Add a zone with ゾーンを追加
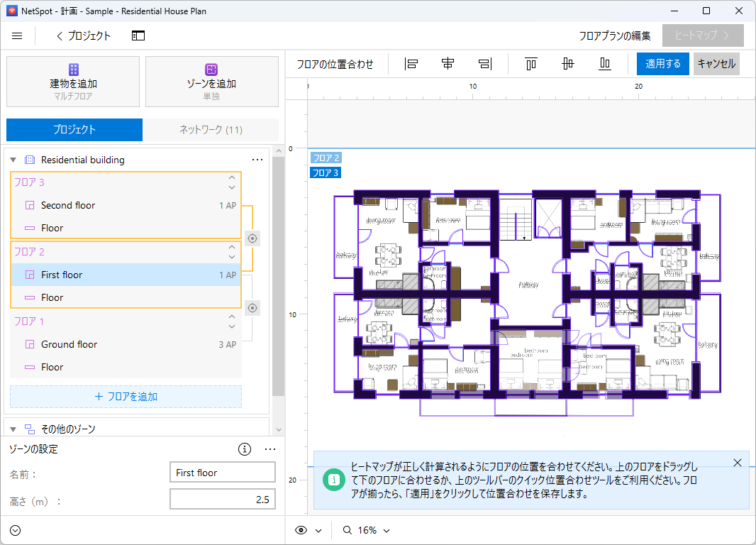The image size is (756, 545). click(x=211, y=82)
